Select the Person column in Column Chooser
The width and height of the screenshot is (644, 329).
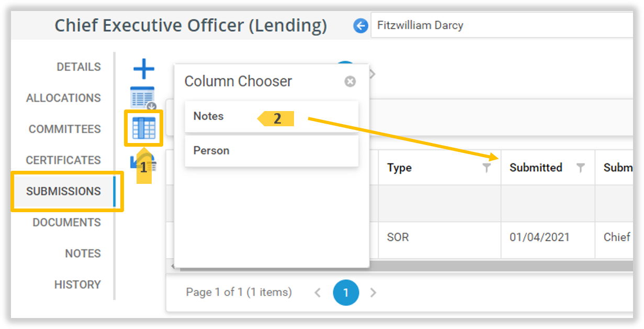(x=211, y=151)
